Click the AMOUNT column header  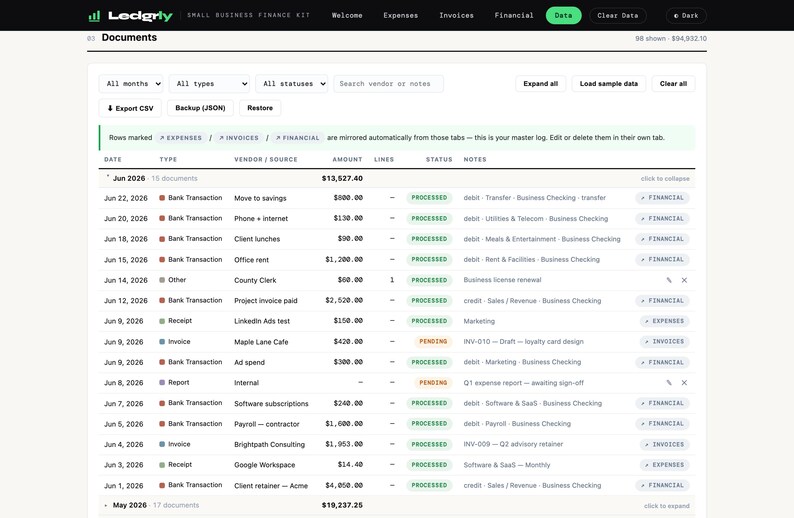pos(347,160)
